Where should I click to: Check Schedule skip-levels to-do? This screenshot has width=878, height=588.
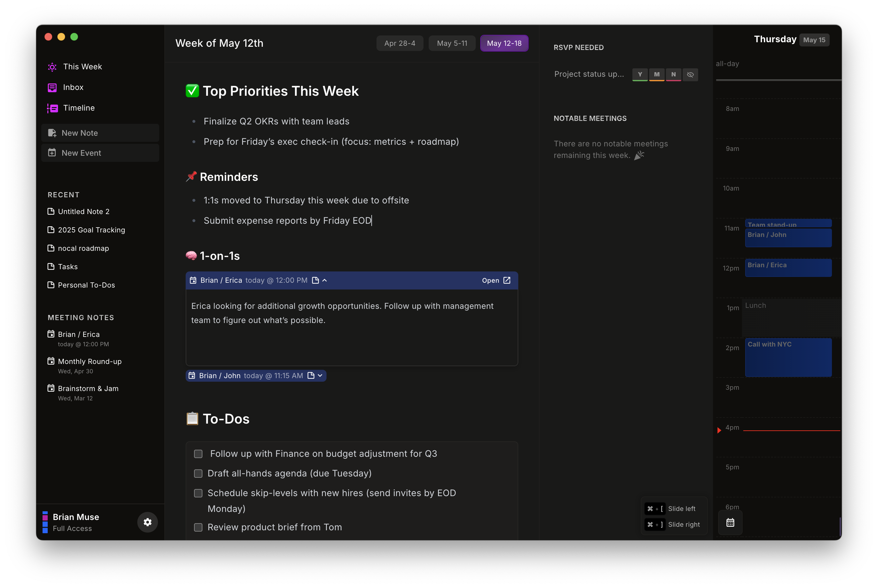click(x=198, y=493)
